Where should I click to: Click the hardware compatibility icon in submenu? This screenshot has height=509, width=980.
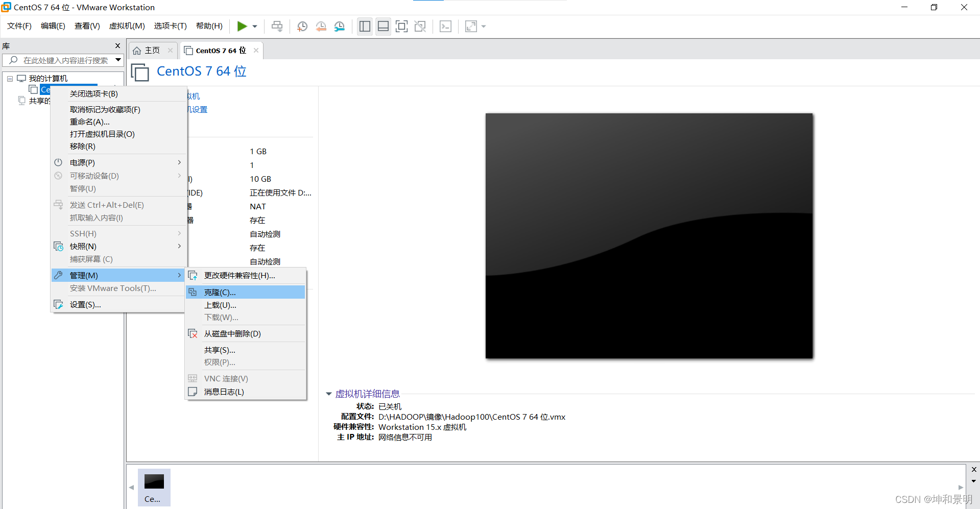[193, 276]
